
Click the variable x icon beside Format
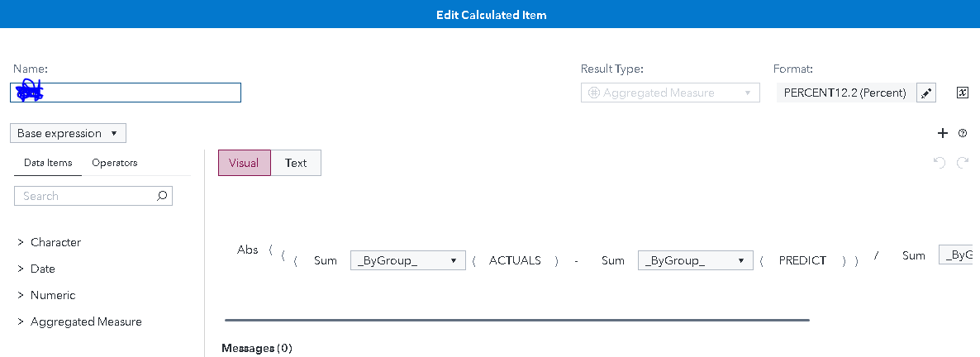962,93
